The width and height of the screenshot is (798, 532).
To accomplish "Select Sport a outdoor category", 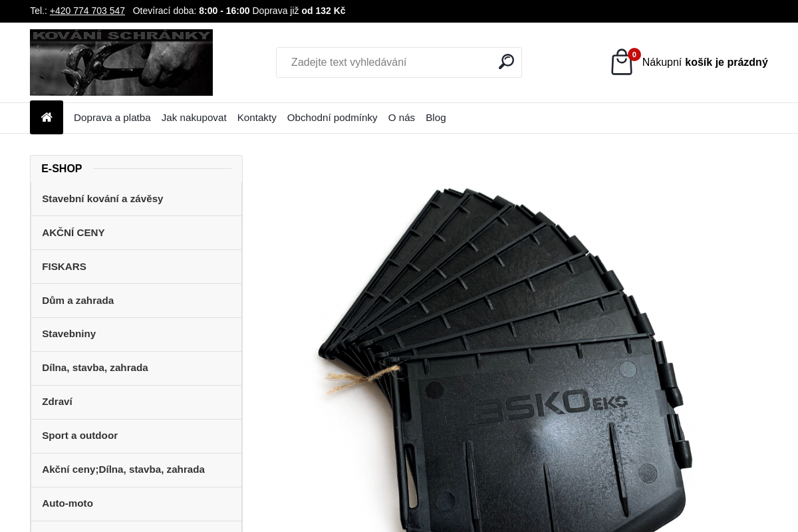I will 136,436.
